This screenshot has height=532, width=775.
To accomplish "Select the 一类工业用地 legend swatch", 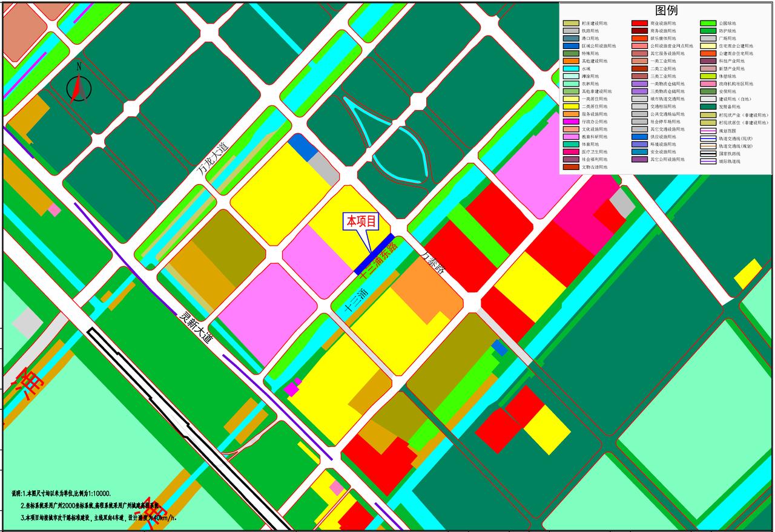I will click(x=640, y=61).
